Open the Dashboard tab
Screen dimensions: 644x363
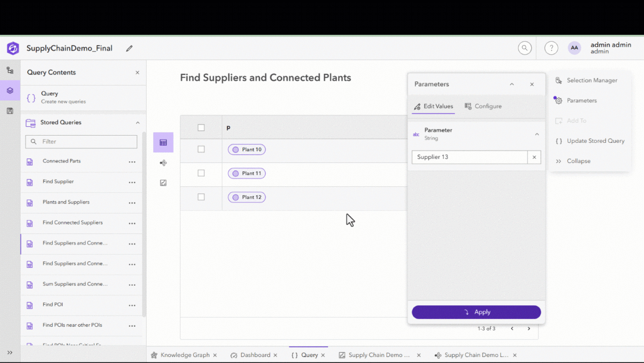[251, 355]
